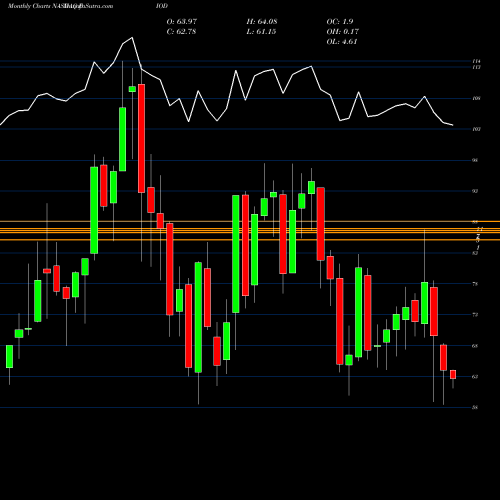Select the 'OH: 0.17' reading
The width and height of the screenshot is (500, 500).
point(343,31)
